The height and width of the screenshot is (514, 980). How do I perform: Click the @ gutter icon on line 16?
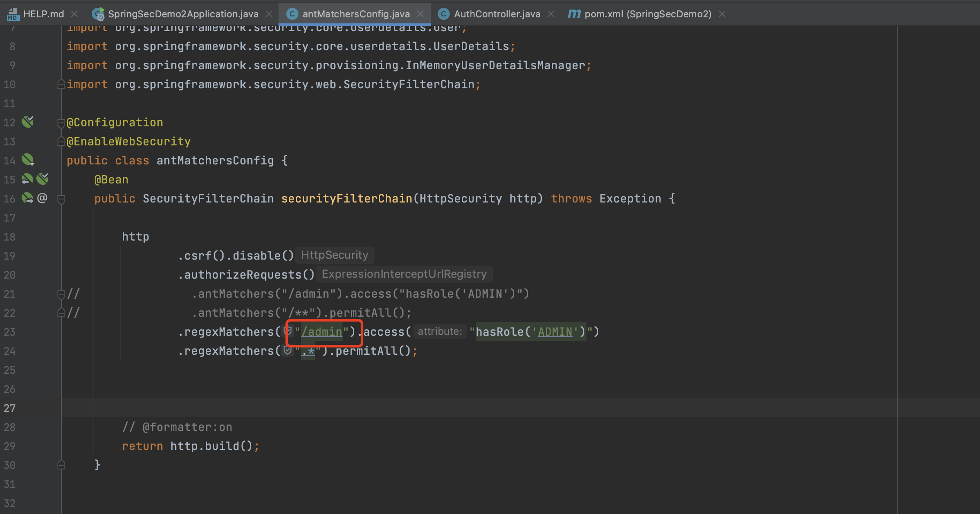42,198
